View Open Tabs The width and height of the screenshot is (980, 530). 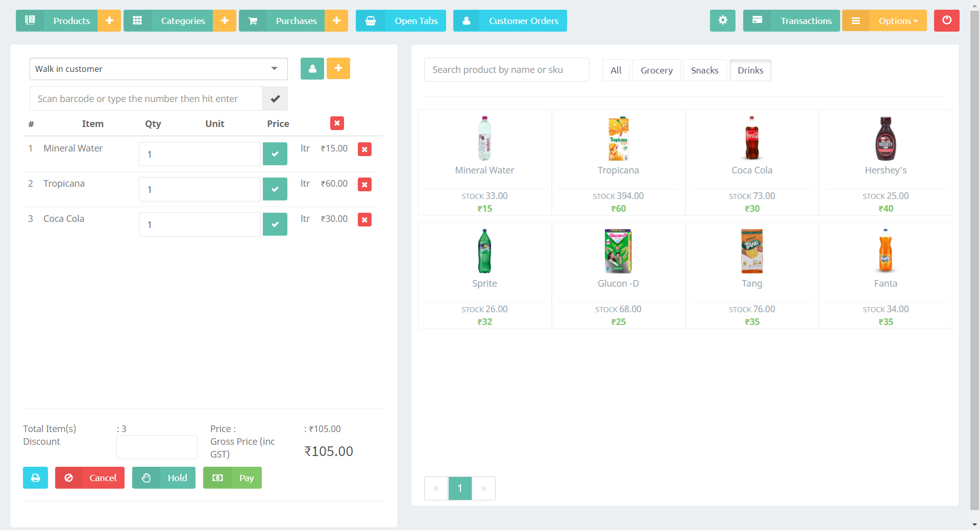[x=401, y=21]
